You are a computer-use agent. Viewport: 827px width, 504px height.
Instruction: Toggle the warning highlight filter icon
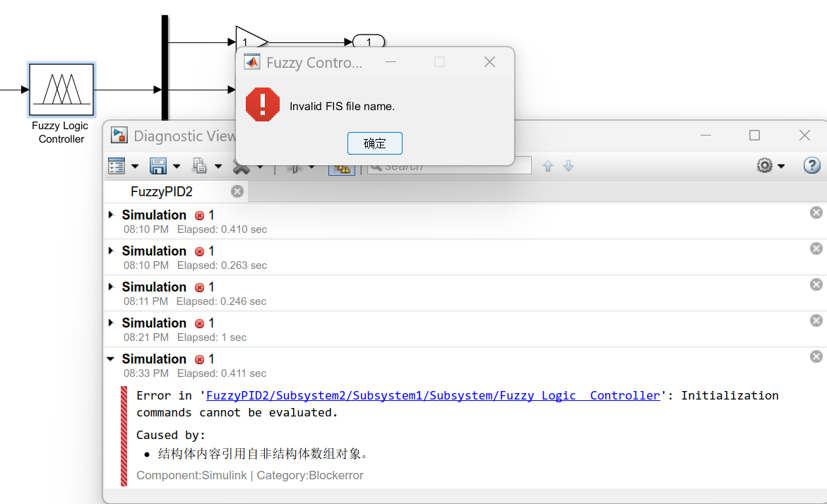point(342,169)
